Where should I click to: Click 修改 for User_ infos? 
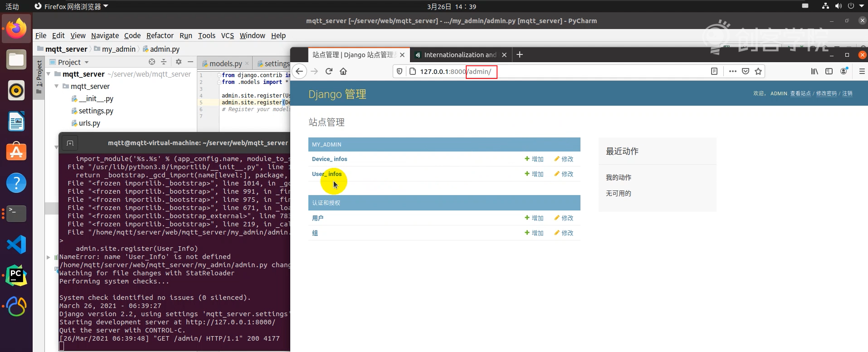coord(564,174)
